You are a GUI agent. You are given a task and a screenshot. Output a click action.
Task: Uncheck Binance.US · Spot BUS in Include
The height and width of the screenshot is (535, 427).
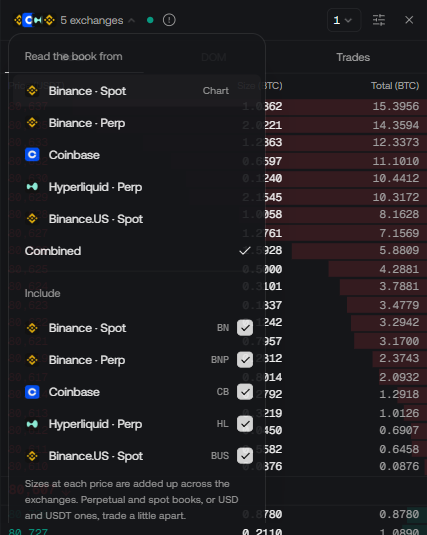(x=245, y=456)
